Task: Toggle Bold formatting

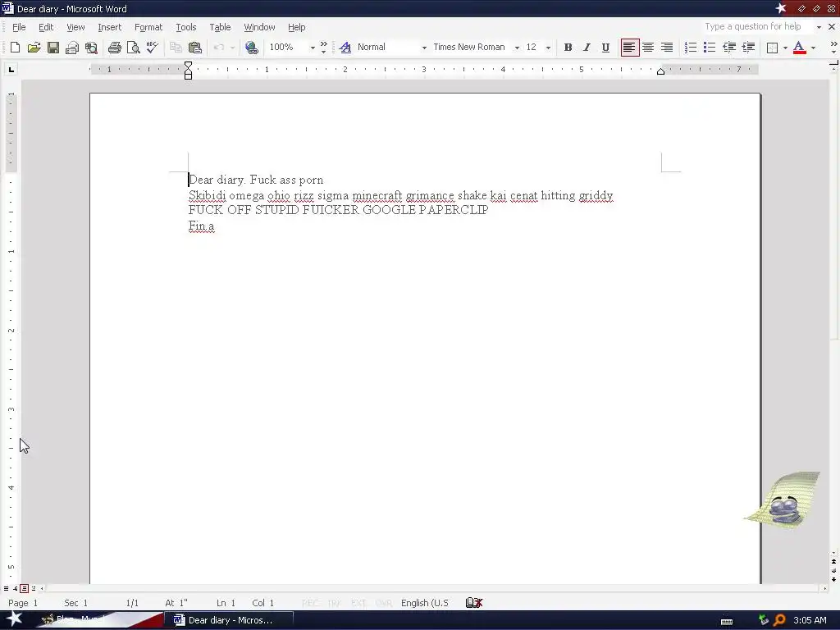Action: (568, 48)
